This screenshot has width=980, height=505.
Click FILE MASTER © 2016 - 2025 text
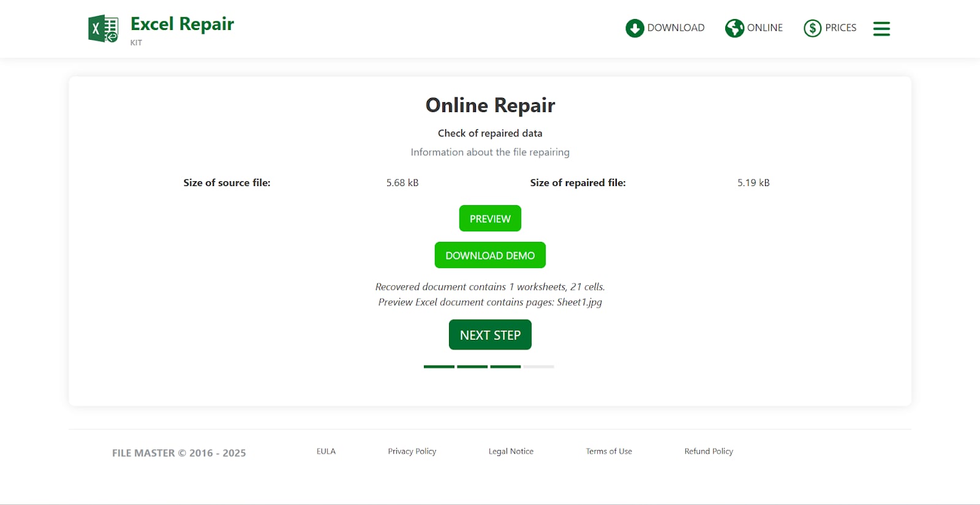click(x=179, y=453)
